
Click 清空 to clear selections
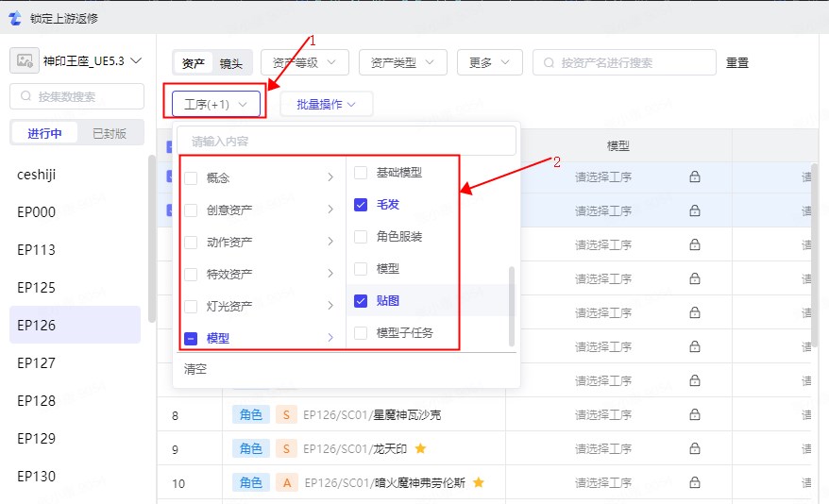tap(195, 369)
